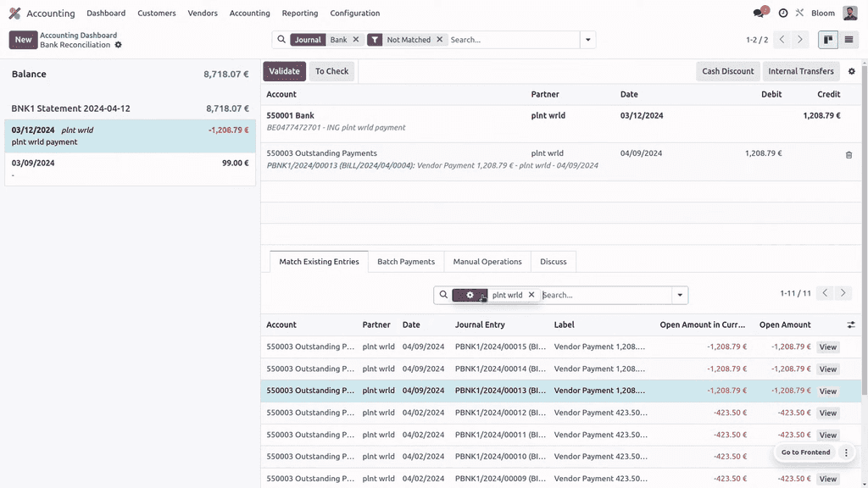This screenshot has width=868, height=488.
Task: Open the Reporting menu
Action: point(300,14)
